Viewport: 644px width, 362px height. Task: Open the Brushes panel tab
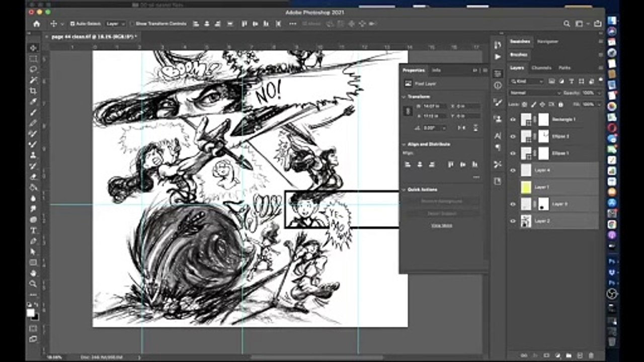point(518,55)
